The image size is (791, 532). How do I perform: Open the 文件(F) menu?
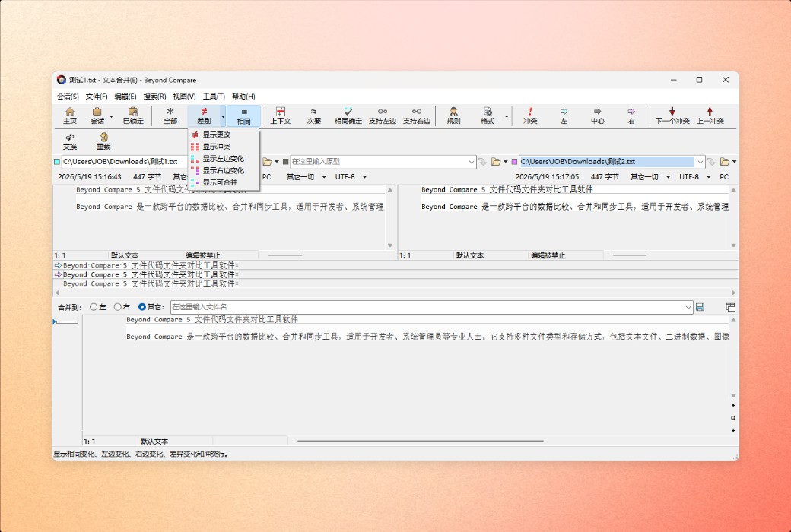click(97, 97)
